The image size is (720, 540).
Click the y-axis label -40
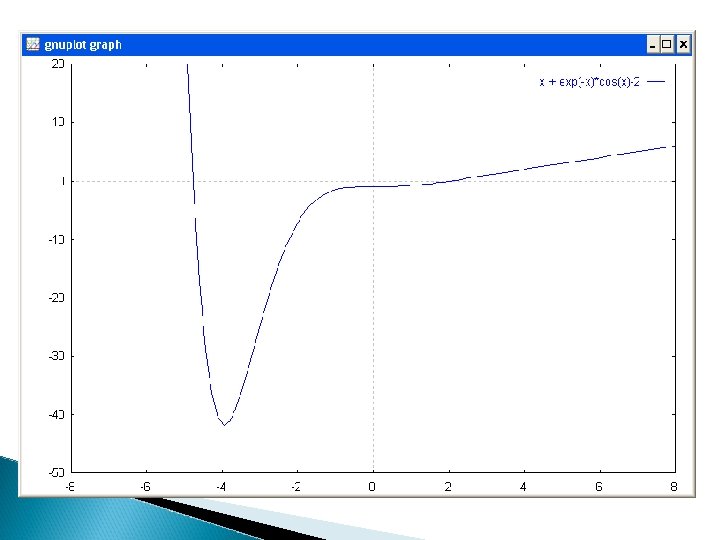pos(56,414)
